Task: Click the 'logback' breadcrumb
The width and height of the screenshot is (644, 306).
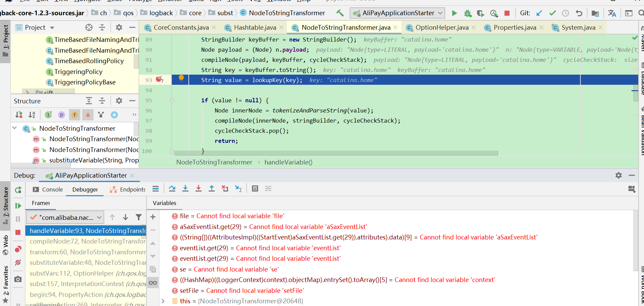Action: (x=161, y=13)
